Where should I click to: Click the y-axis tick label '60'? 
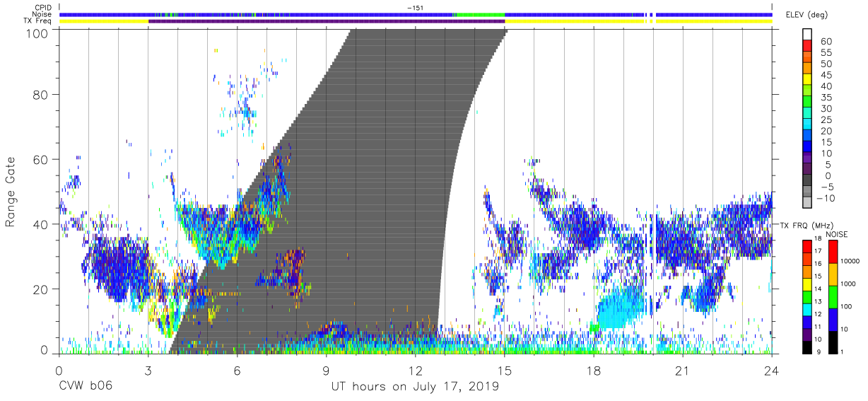click(x=42, y=160)
